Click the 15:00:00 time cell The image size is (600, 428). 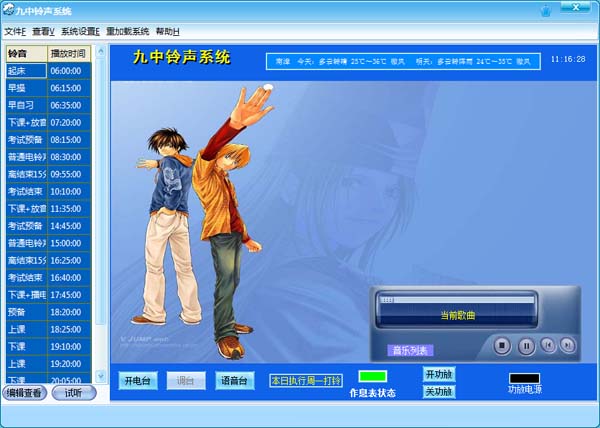(x=69, y=243)
